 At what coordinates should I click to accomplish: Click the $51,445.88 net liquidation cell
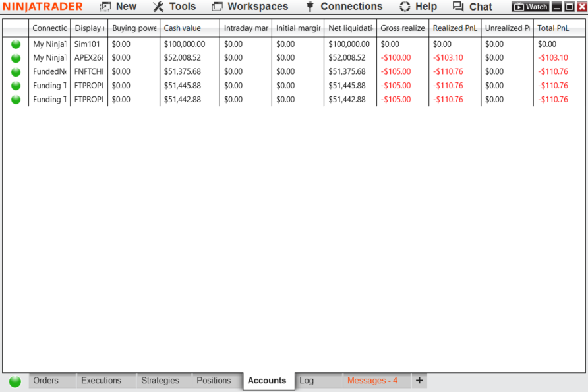(350, 86)
